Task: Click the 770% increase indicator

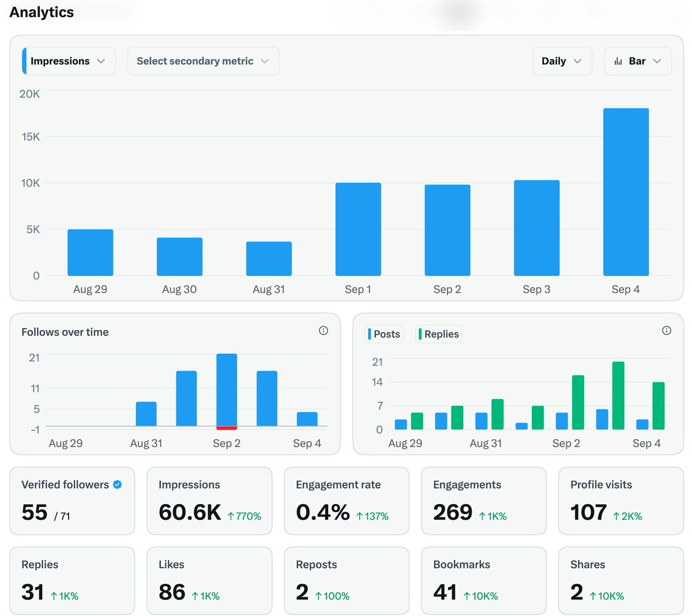Action: coord(245,516)
